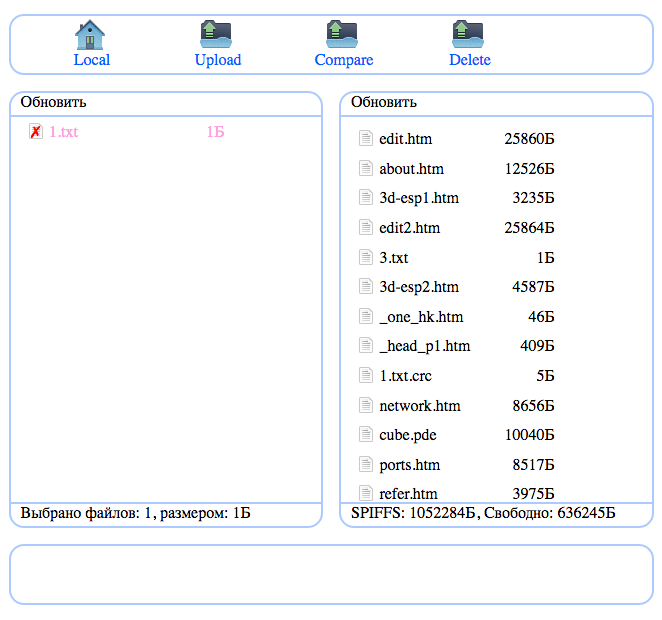Open the Upload link
662x620 pixels.
(218, 60)
